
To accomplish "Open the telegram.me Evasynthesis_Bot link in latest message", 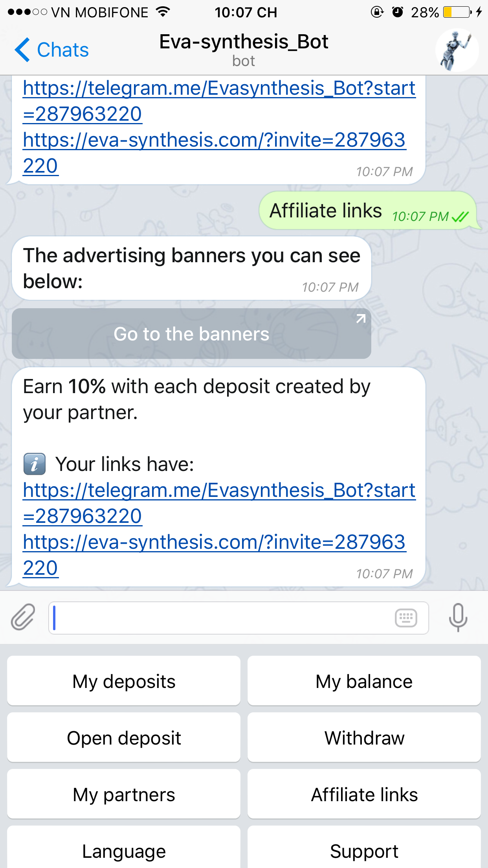I will [x=219, y=503].
